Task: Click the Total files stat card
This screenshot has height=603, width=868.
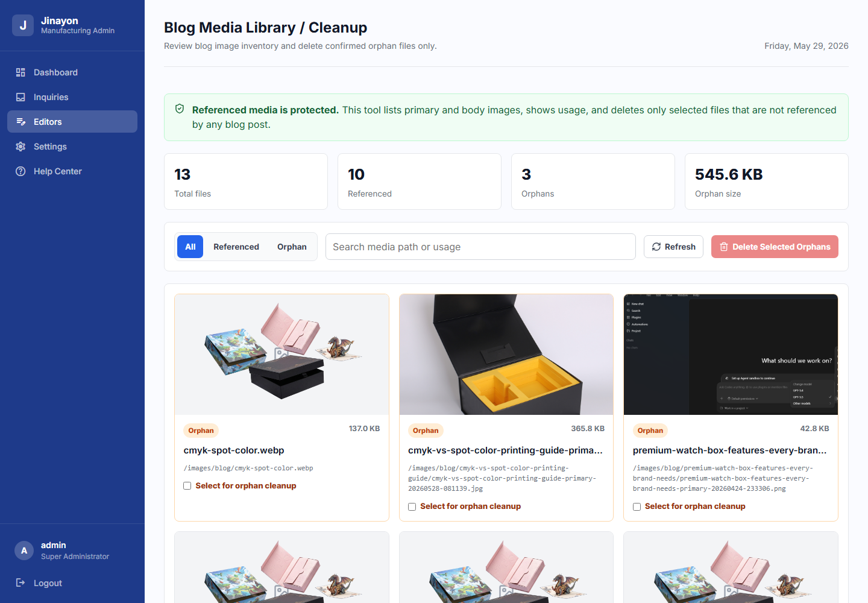Action: 246,182
